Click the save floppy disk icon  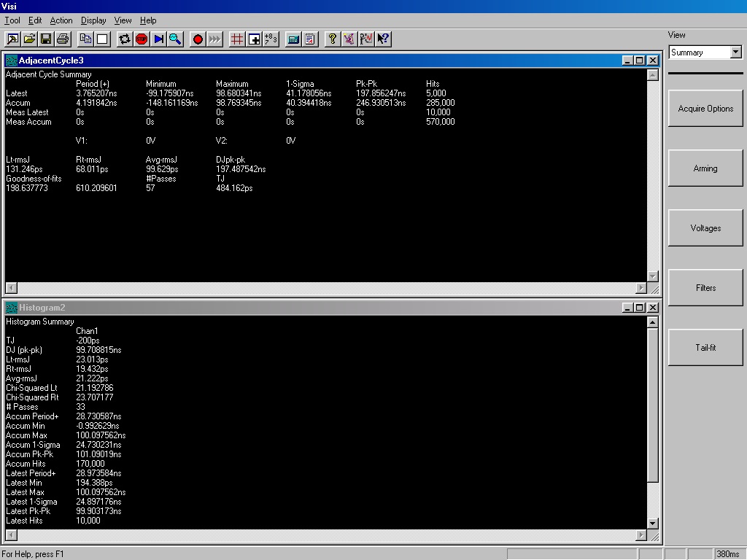pos(46,39)
